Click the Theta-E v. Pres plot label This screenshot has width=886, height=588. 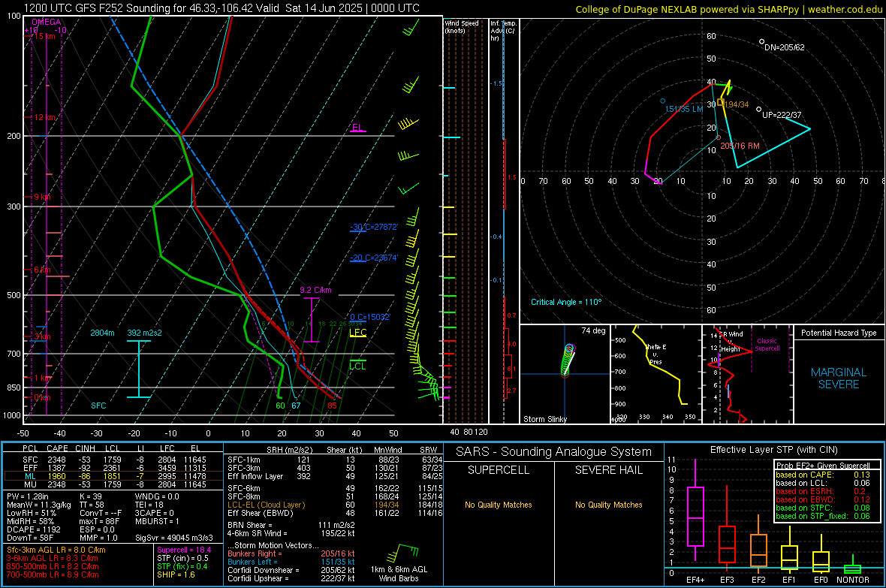(x=655, y=354)
